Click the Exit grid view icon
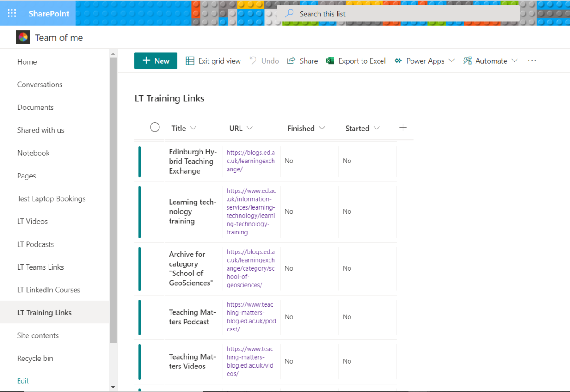This screenshot has width=570, height=392. [x=191, y=61]
